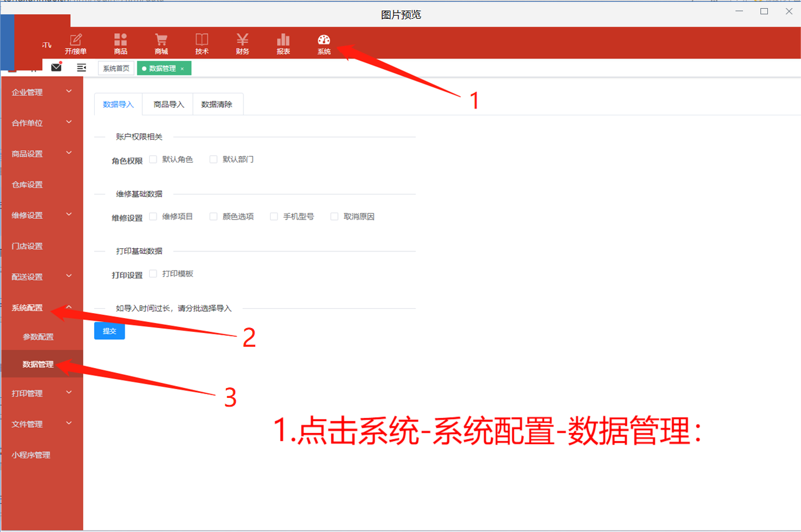
Task: Switch to the 数据导入 tab
Action: (119, 104)
